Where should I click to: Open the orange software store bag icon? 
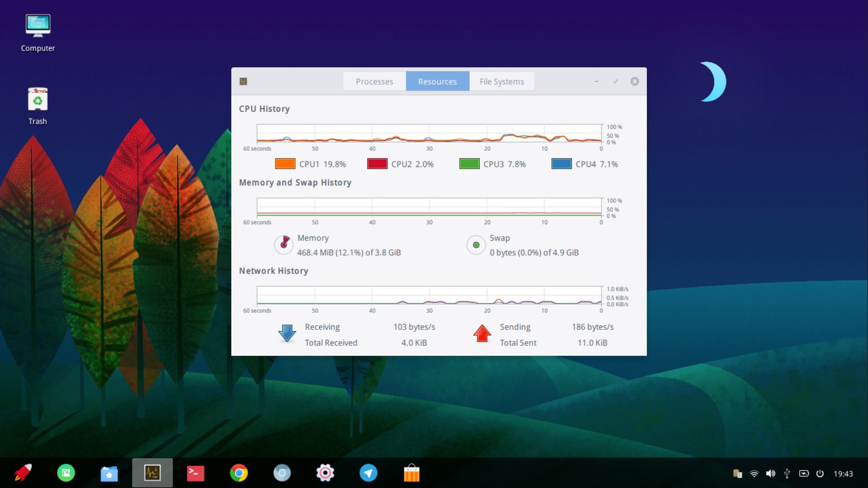tap(411, 473)
